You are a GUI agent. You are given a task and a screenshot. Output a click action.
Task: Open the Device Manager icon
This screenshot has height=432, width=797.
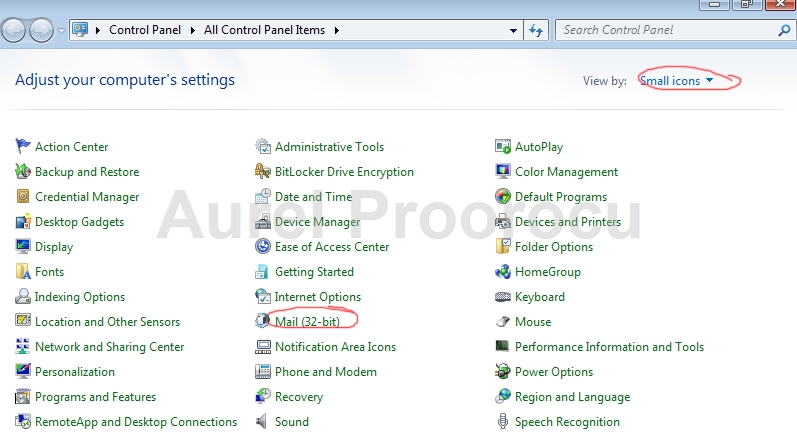[x=263, y=222]
